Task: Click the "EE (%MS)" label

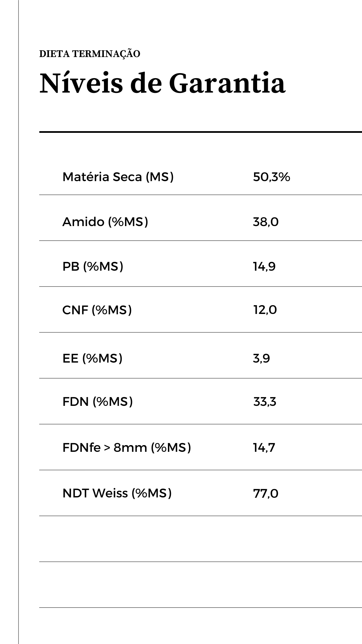Action: tap(92, 358)
